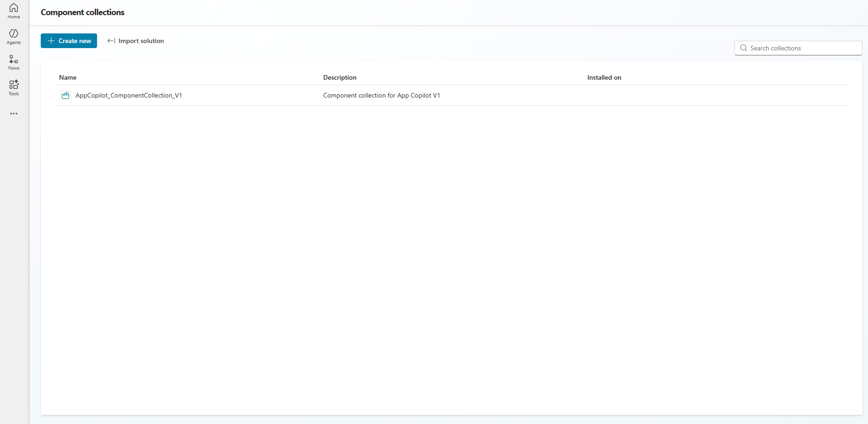Open the Flows page icon
The width and height of the screenshot is (868, 424).
[14, 60]
